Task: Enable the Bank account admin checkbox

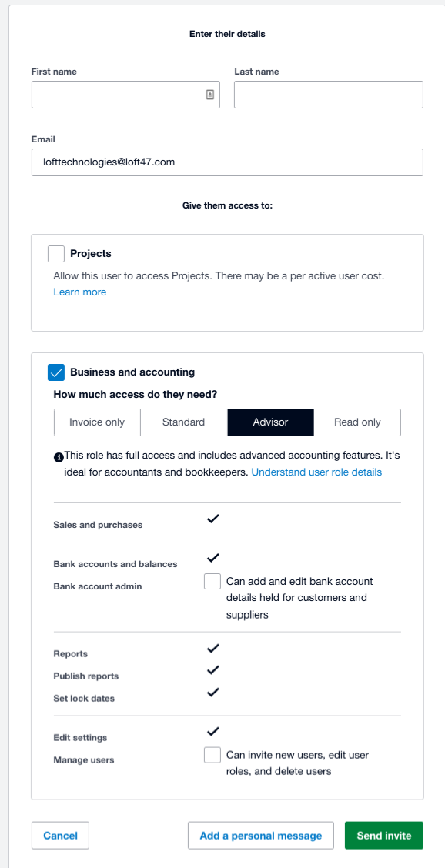Action: coord(212,582)
